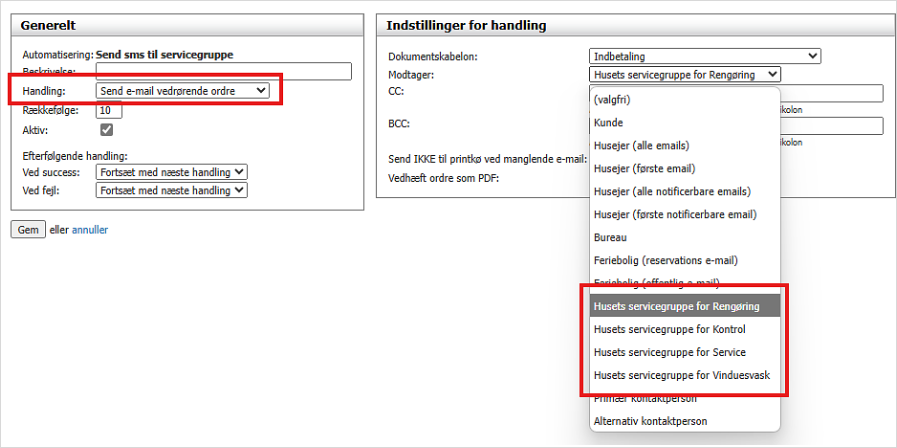Open the Modtager dropdown

point(685,74)
